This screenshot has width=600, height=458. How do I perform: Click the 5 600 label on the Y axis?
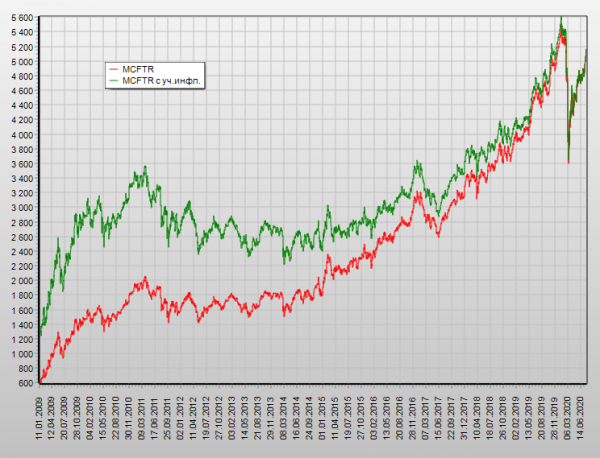pyautogui.click(x=20, y=18)
